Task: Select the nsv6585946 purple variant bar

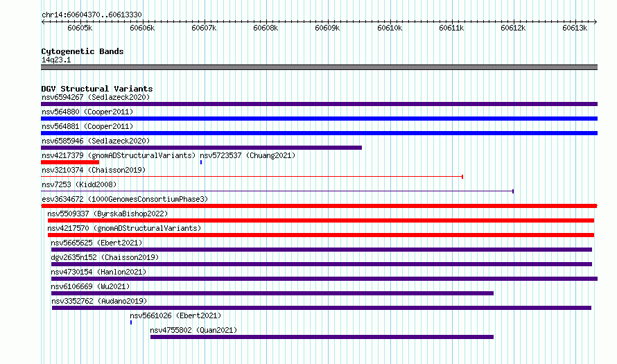Action: point(202,148)
